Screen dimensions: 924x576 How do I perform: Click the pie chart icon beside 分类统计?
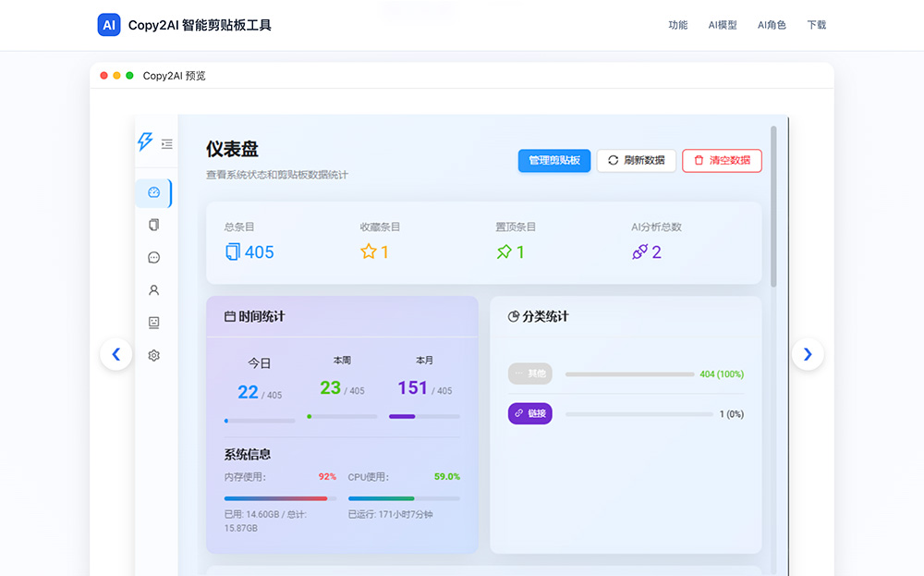click(514, 316)
